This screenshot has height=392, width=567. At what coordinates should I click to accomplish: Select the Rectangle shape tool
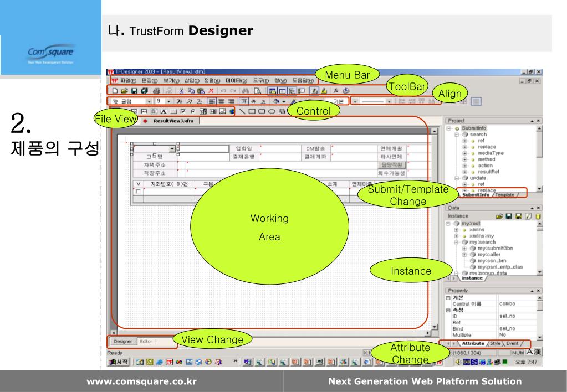coord(252,111)
